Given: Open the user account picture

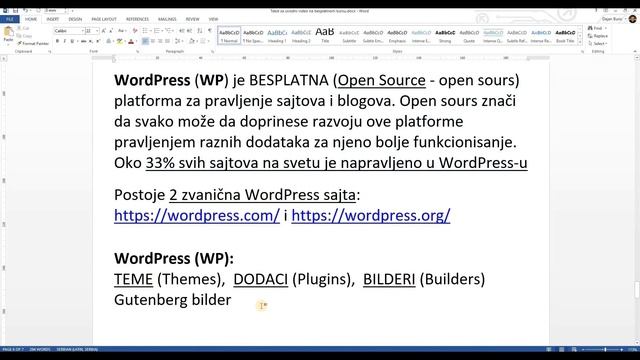Looking at the screenshot, I should tap(633, 19).
